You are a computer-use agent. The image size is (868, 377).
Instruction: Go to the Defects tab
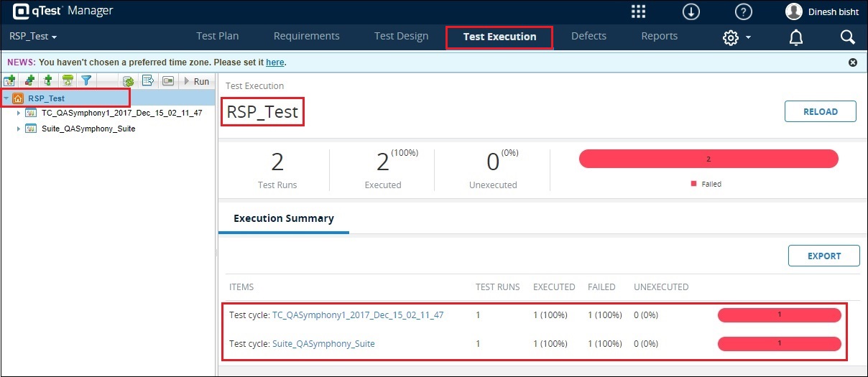[588, 37]
